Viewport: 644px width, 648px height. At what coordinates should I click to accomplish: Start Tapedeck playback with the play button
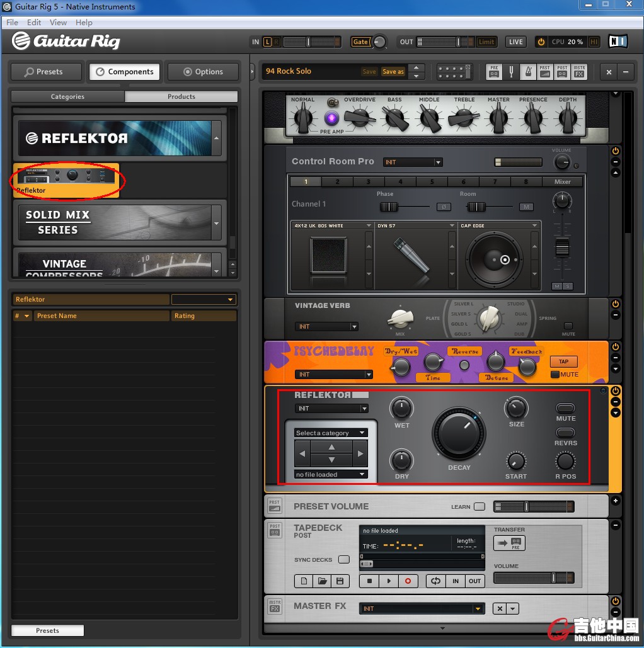coord(389,581)
